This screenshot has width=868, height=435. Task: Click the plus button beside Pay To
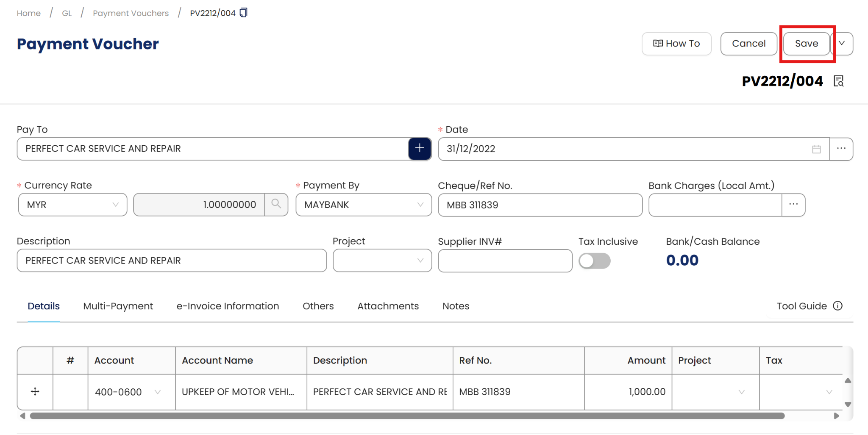click(420, 149)
